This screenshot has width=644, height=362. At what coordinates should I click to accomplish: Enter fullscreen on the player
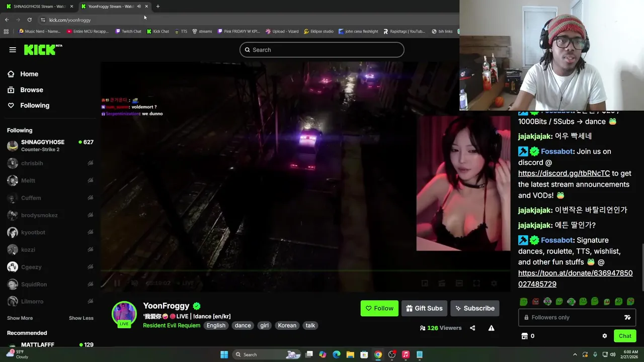476,284
